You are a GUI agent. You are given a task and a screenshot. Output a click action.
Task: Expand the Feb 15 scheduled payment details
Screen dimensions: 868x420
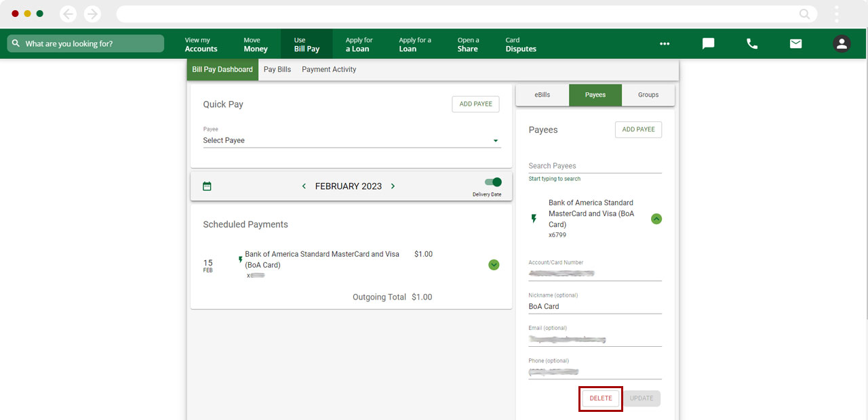coord(494,264)
